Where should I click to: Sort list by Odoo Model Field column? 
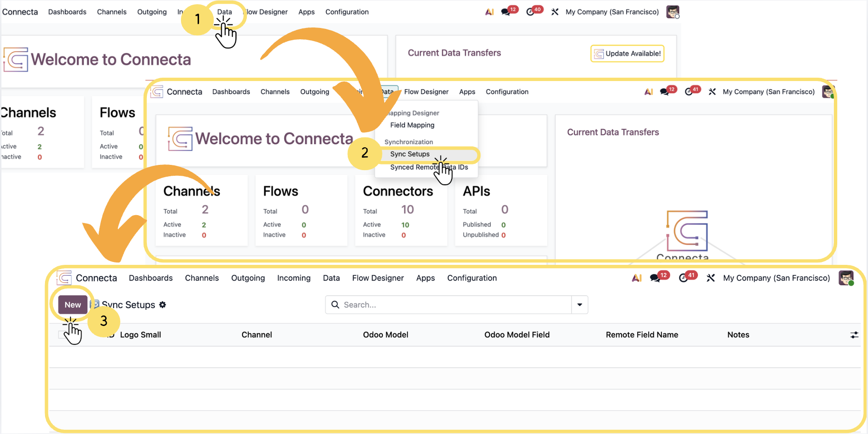517,335
